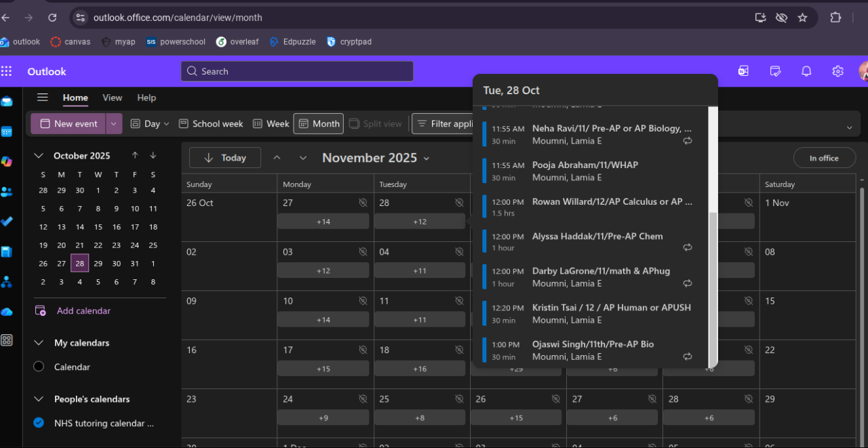This screenshot has width=868, height=448.
Task: Open My Day panel icon
Action: pyautogui.click(x=775, y=71)
